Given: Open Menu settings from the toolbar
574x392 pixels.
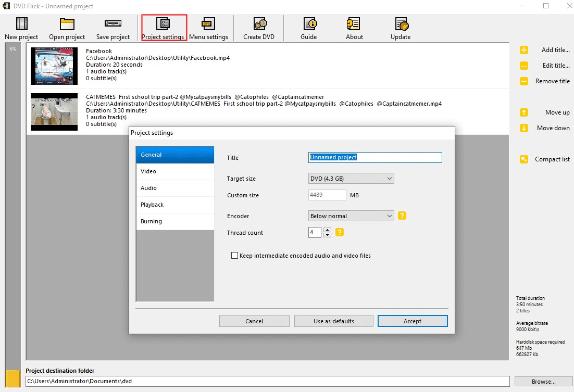Looking at the screenshot, I should click(208, 24).
